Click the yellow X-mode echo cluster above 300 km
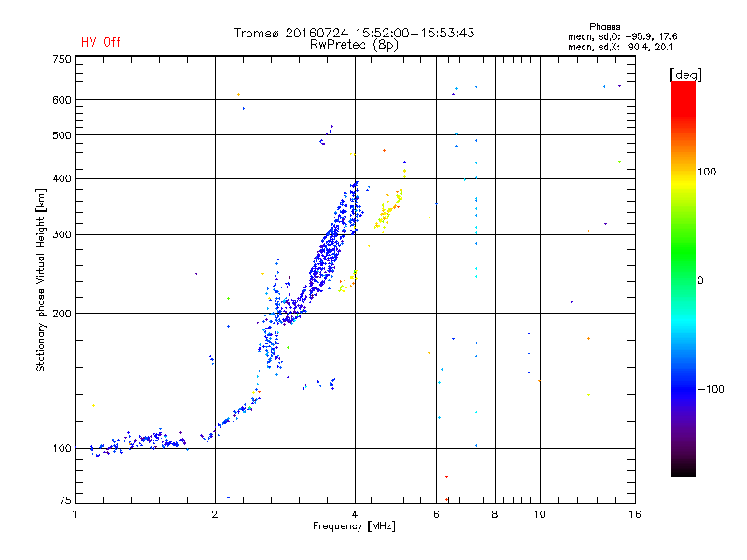This screenshot has height=560, width=747. pyautogui.click(x=388, y=212)
